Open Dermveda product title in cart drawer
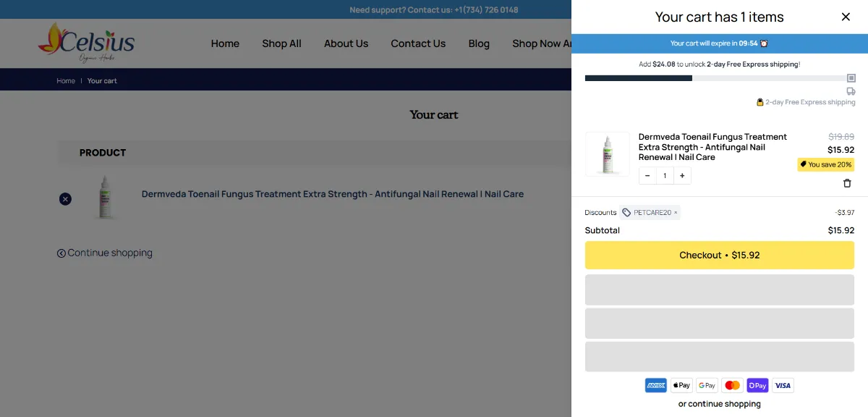This screenshot has height=417, width=868. 712,147
